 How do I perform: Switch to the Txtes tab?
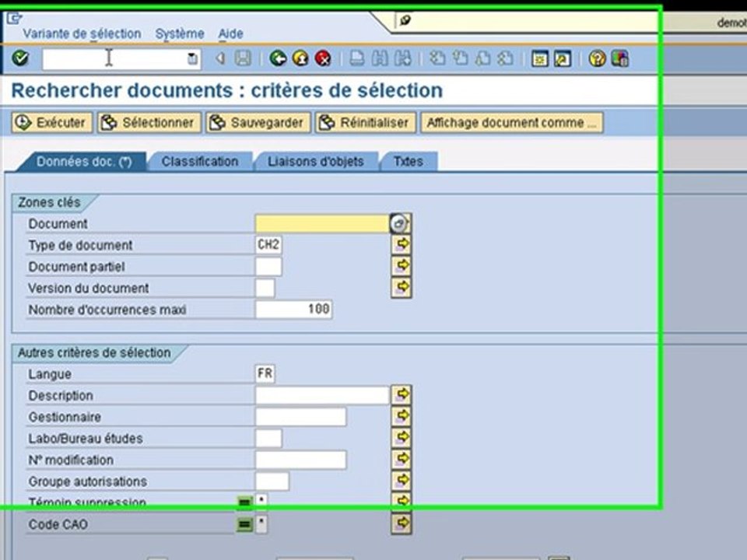tap(409, 162)
